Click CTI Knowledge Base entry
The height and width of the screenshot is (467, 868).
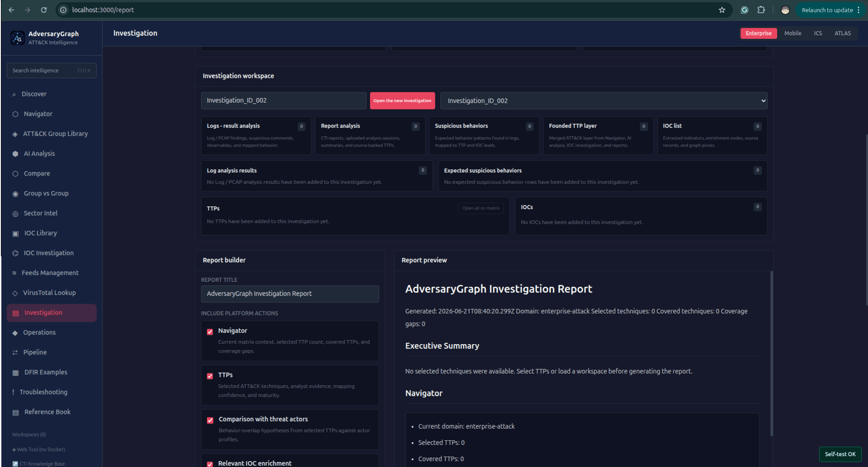[x=39, y=464]
